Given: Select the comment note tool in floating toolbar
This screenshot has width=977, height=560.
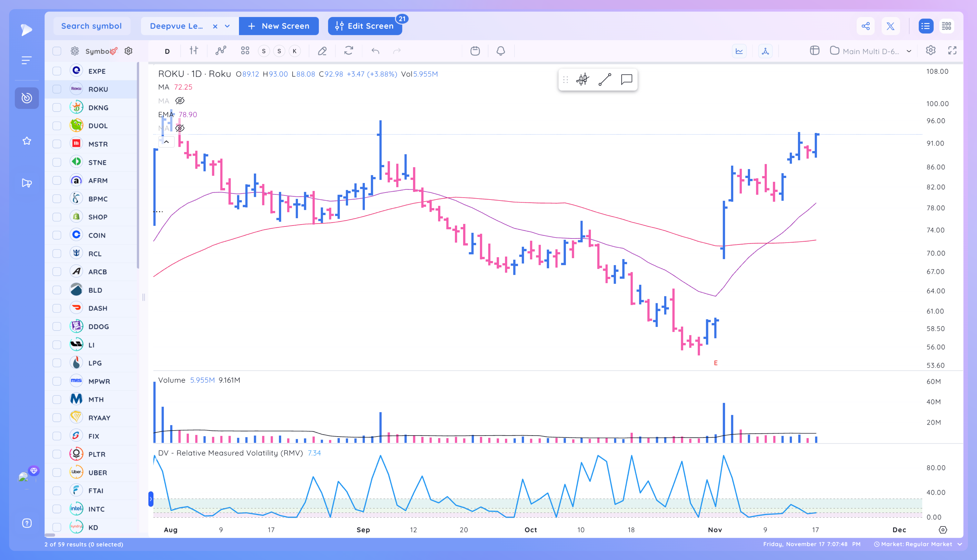Looking at the screenshot, I should (627, 80).
